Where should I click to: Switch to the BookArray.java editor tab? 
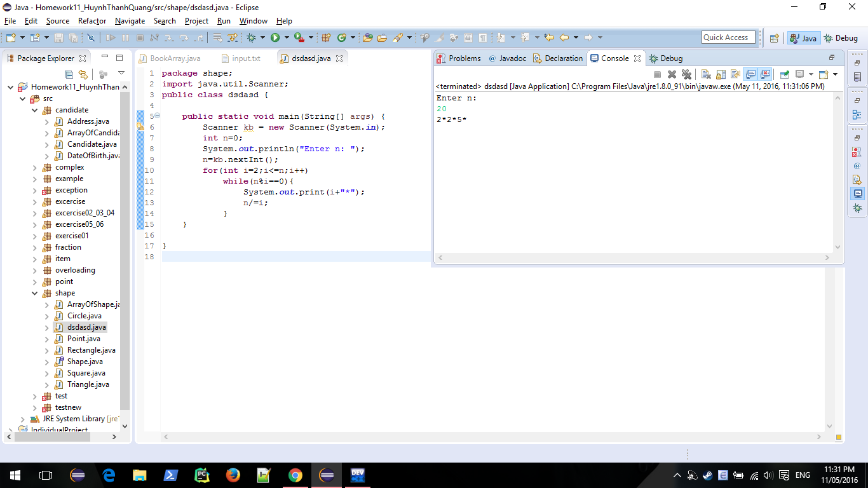[169, 58]
